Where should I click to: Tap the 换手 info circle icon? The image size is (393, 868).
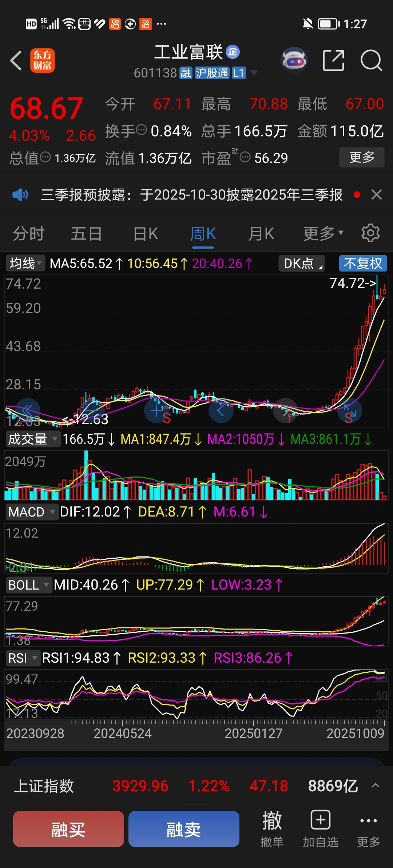click(141, 129)
